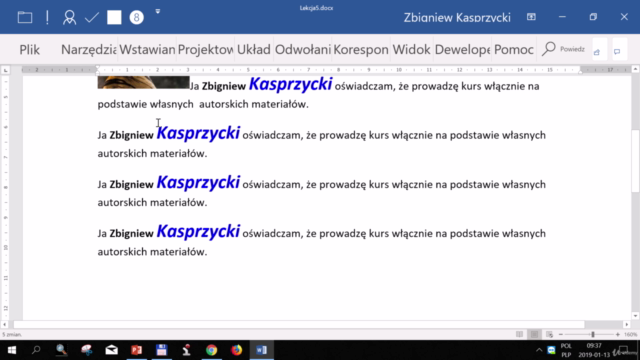Click vertical scrollbar up arrow
Screen dimensions: 640x360
coord(635,70)
